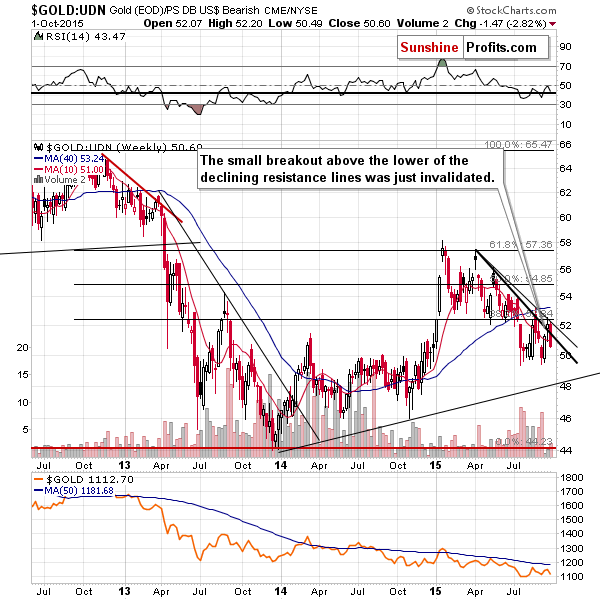Click the Profits.com logo text

click(501, 47)
